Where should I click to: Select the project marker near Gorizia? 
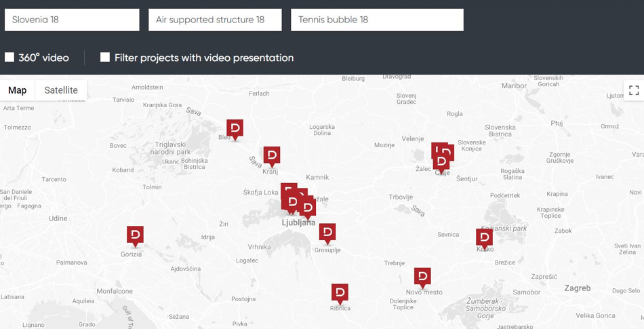point(135,236)
